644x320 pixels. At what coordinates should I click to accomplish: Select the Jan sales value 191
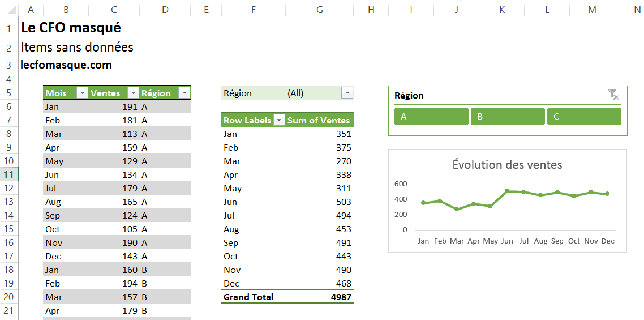pos(130,107)
